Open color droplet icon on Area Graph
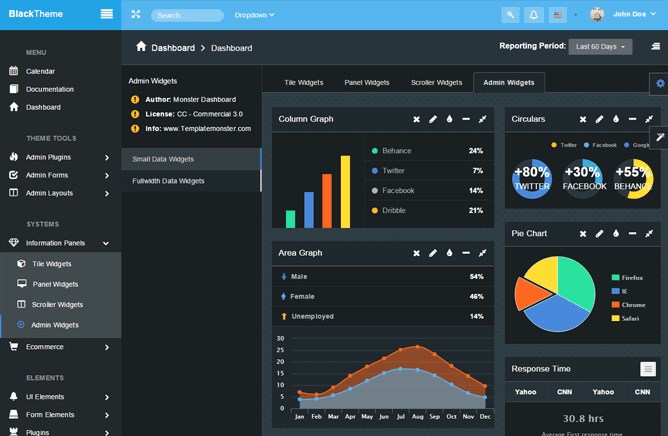The height and width of the screenshot is (436, 668). [449, 254]
